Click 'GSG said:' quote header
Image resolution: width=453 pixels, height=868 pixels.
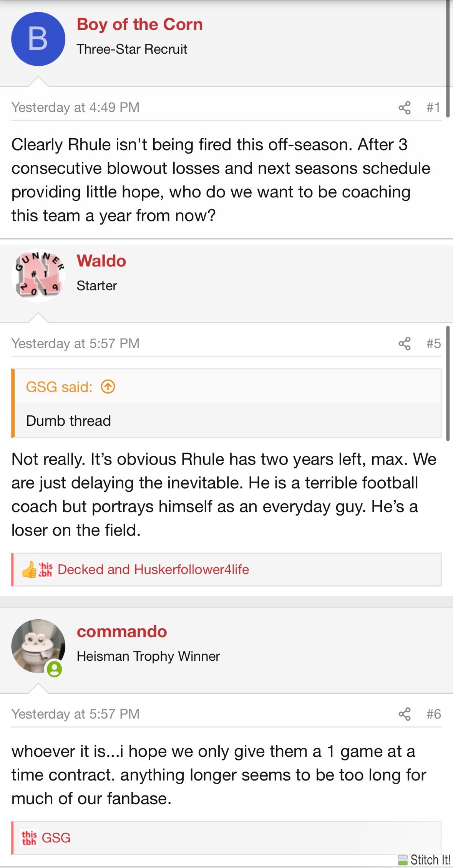tap(59, 387)
